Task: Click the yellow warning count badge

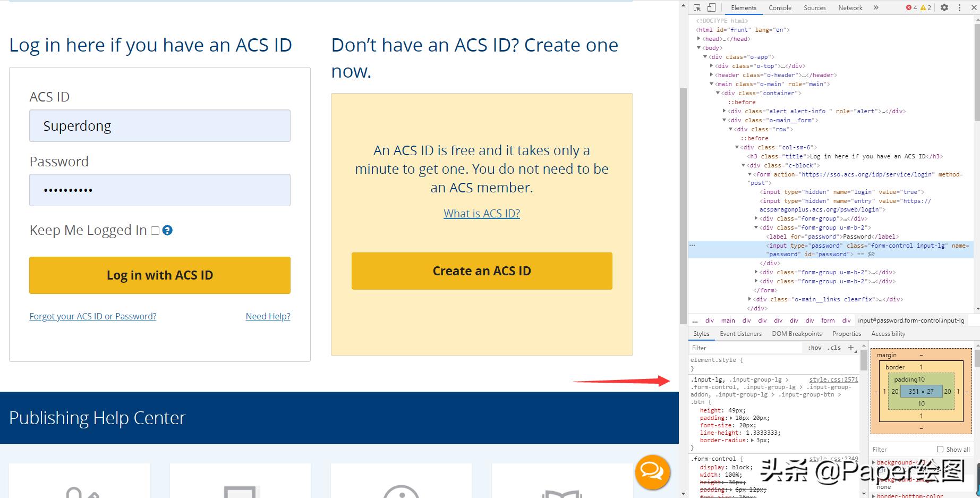Action: [x=926, y=7]
